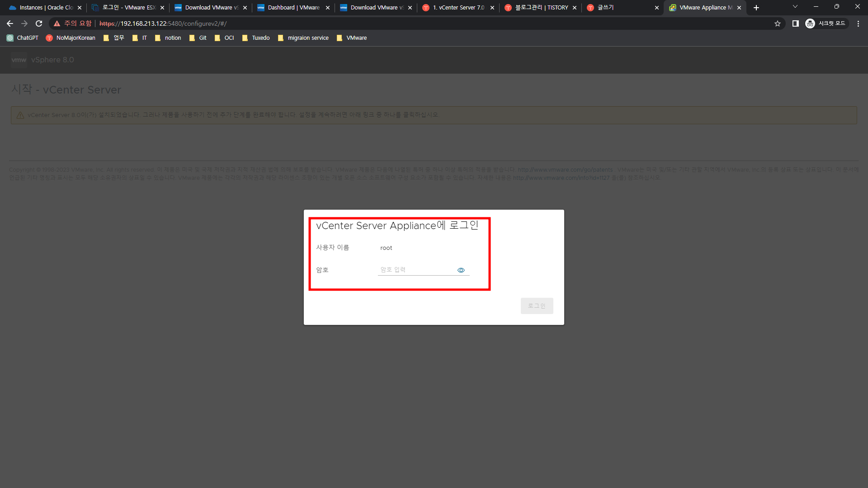Close the Dashboard VMware tab
The image size is (868, 488).
[328, 8]
